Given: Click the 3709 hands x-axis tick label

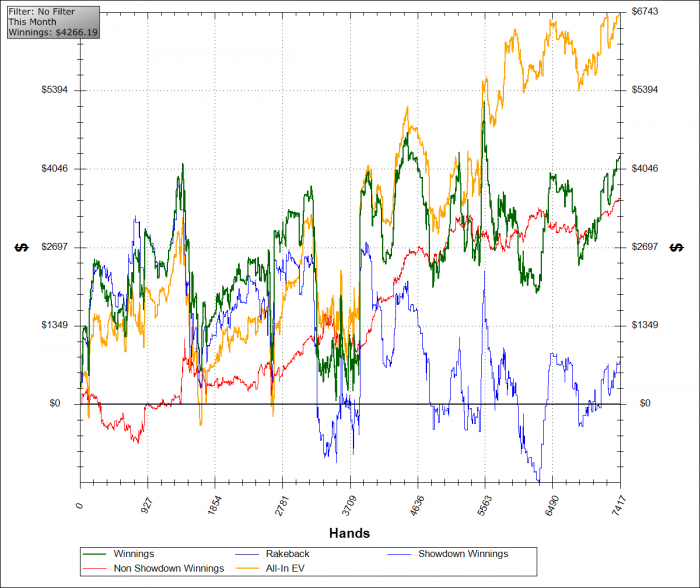Looking at the screenshot, I should tap(349, 505).
